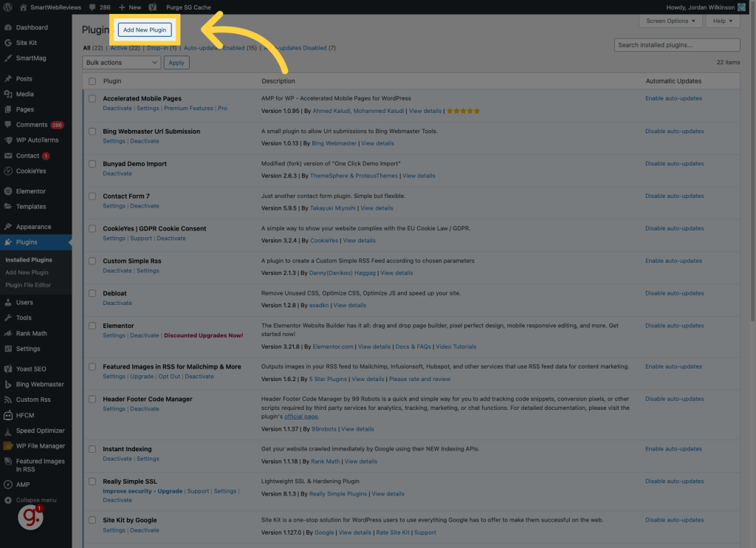Click the Search installed plugins field

click(x=676, y=45)
